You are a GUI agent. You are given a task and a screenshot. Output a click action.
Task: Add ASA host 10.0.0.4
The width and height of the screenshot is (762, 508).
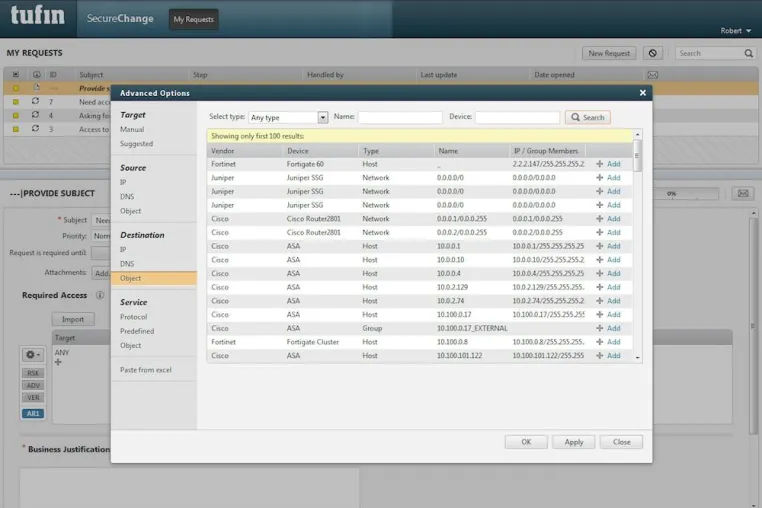(x=608, y=273)
